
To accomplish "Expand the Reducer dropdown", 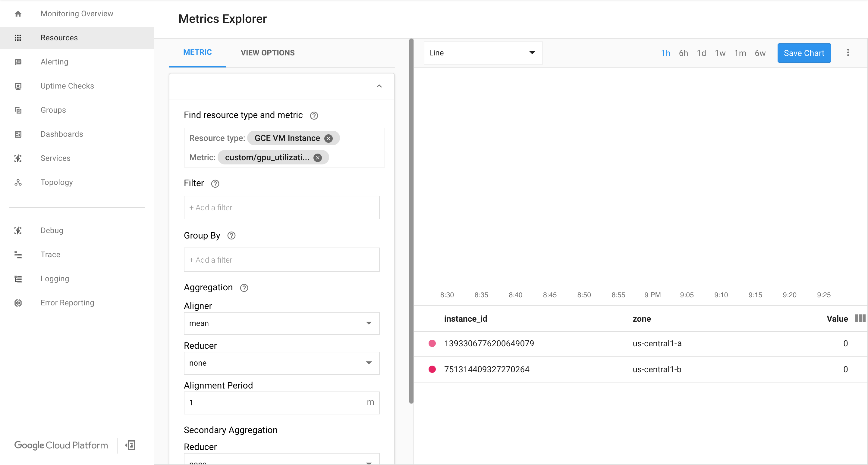I will pyautogui.click(x=281, y=363).
